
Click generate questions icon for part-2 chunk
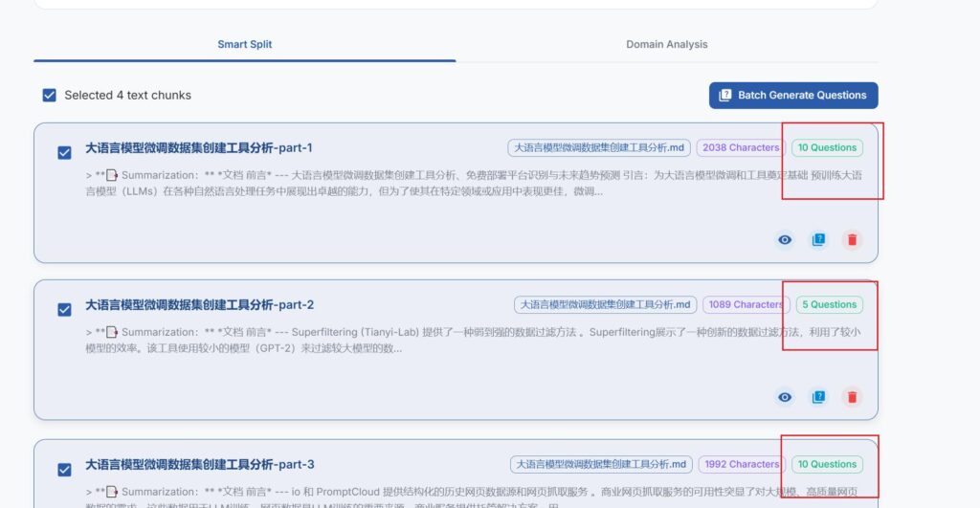(x=818, y=397)
